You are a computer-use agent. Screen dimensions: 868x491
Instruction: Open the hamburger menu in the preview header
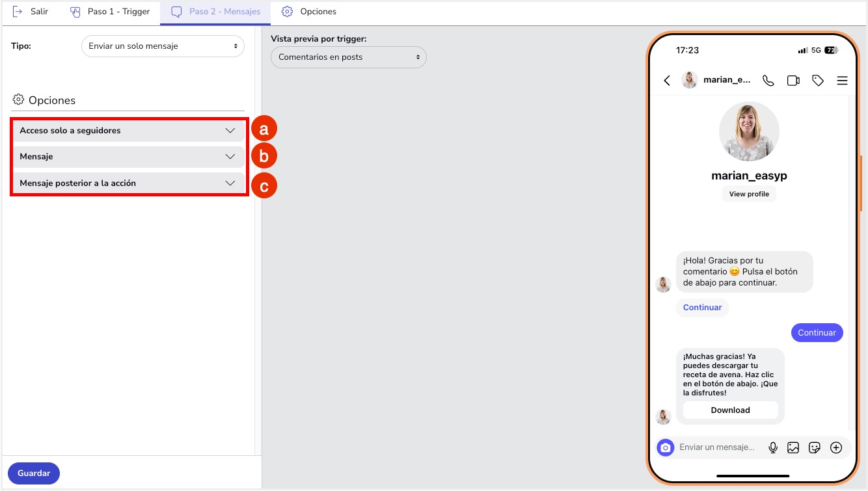(x=842, y=80)
